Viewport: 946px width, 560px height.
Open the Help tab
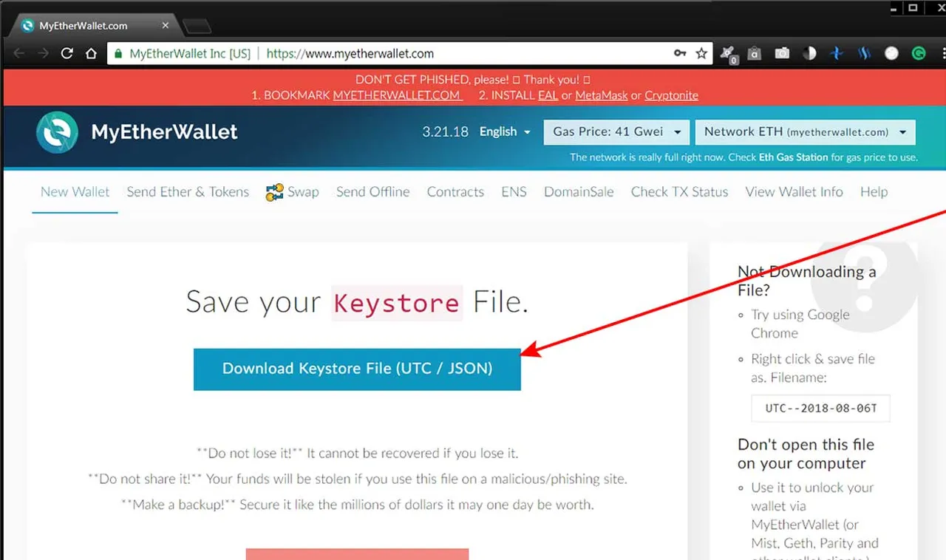click(874, 192)
